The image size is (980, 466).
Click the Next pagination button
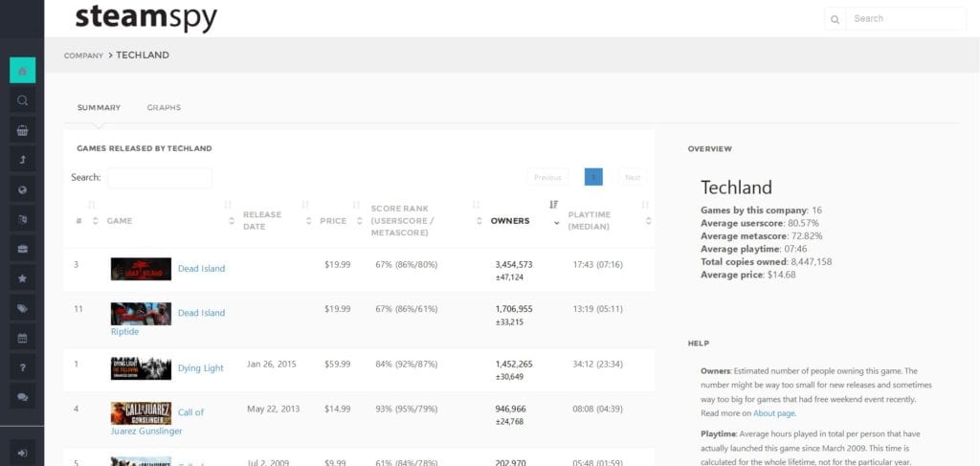(632, 178)
